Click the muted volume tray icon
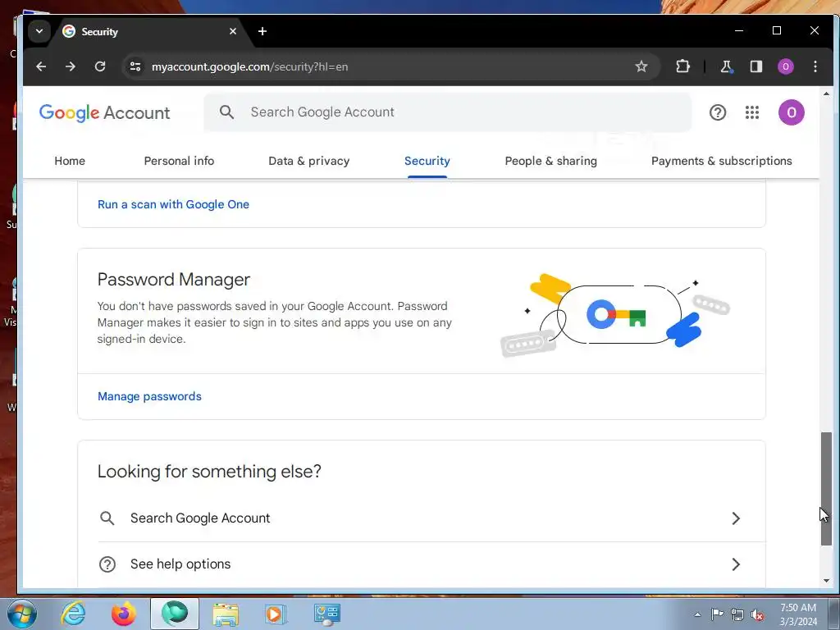Image resolution: width=840 pixels, height=630 pixels. (x=757, y=614)
